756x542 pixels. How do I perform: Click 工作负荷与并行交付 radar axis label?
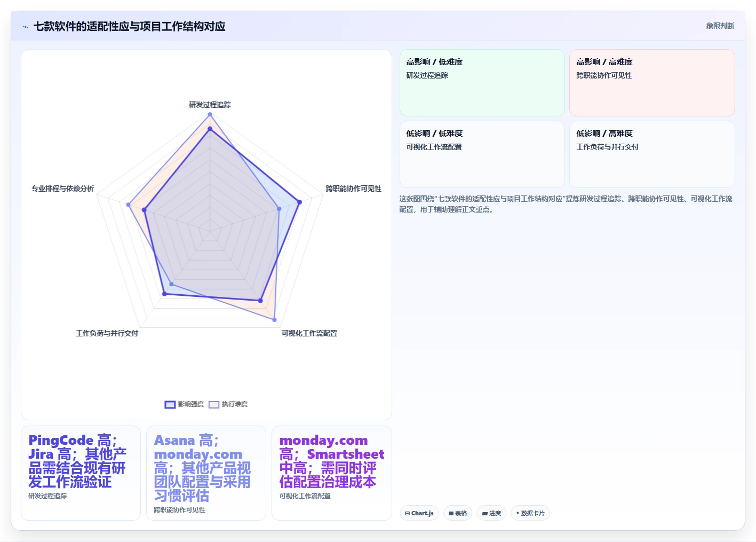[107, 333]
